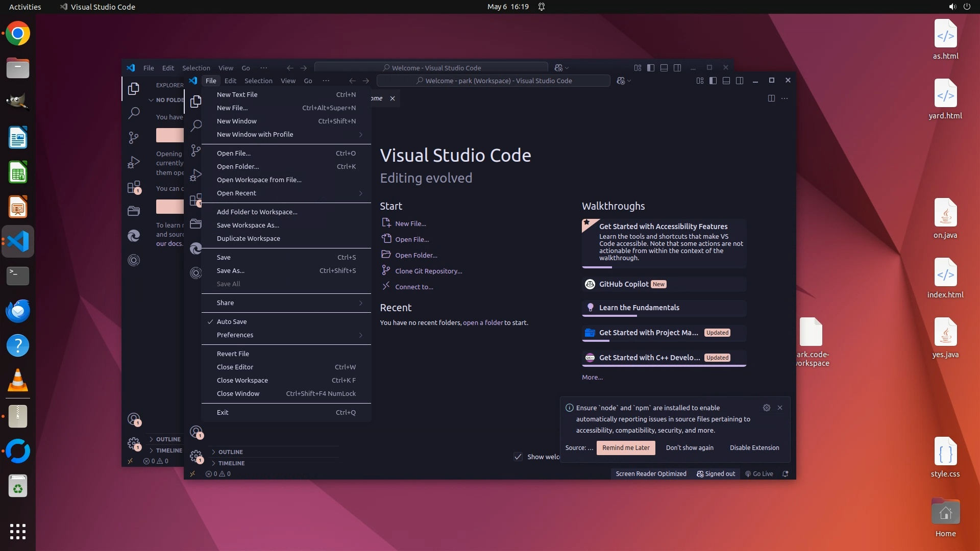
Task: Expand the TIMELINE section
Action: (231, 463)
